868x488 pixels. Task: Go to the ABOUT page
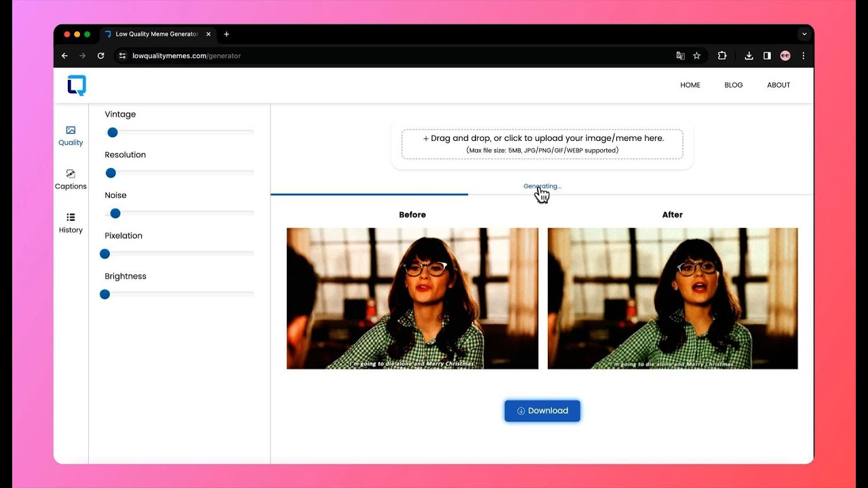[778, 85]
